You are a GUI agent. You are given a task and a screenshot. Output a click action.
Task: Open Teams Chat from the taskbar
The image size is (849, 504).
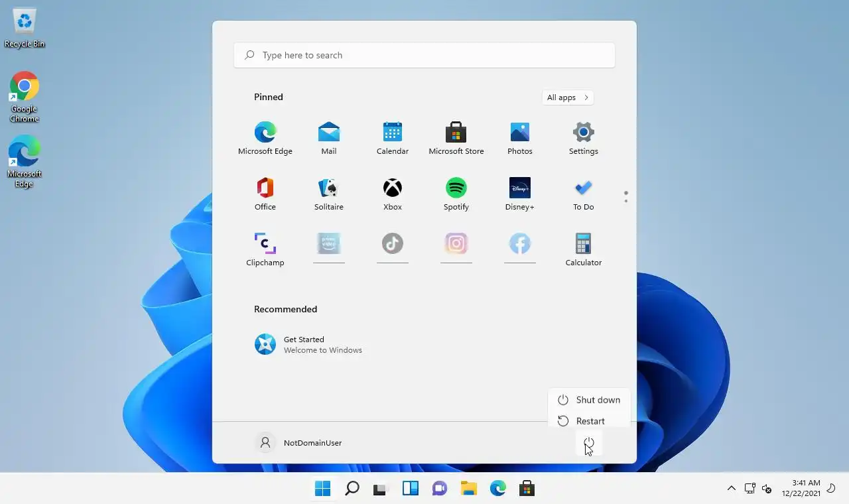(x=440, y=489)
